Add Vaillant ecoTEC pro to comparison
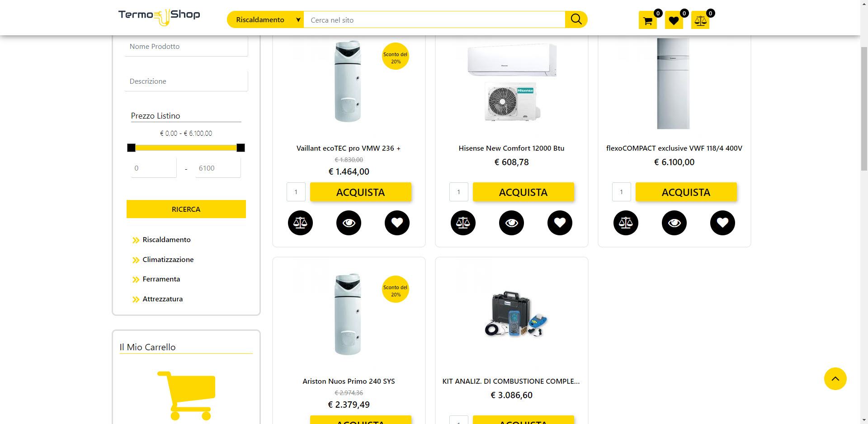 click(300, 223)
